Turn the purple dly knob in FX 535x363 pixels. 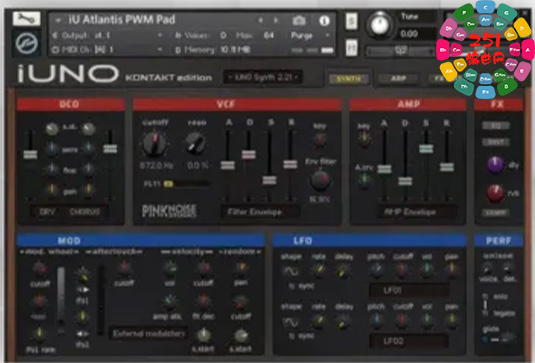point(495,165)
